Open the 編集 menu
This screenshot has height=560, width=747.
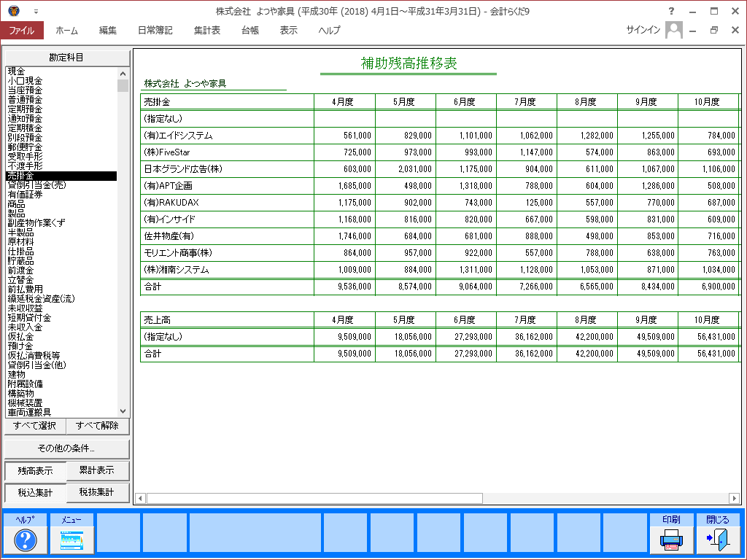click(108, 30)
